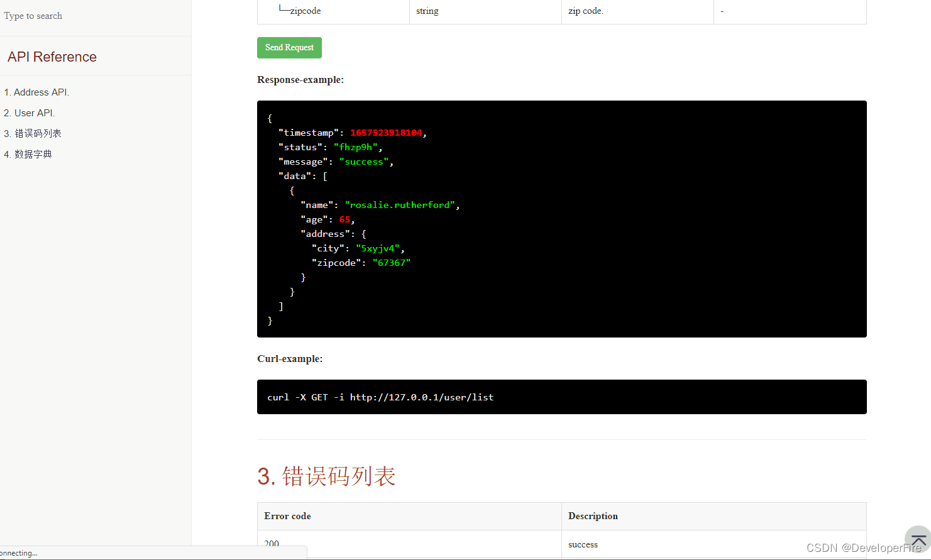Screen dimensions: 931x560
Task: Focus the 'Type to search' field
Action: tap(94, 16)
